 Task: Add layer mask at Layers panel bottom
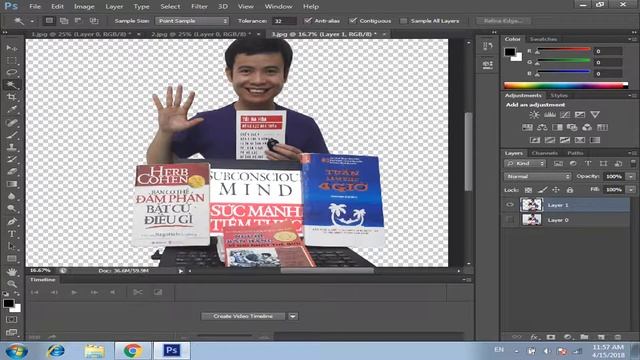pos(551,337)
